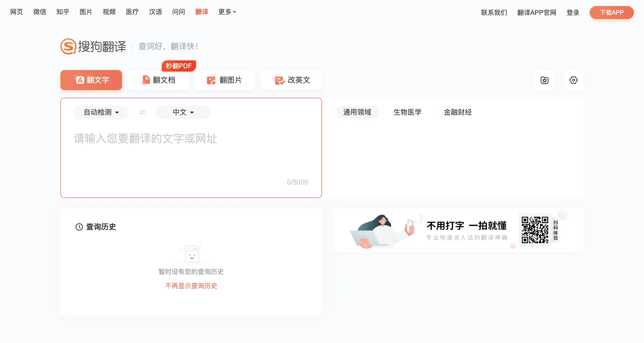Switch to the 翻文字 text tab
The width and height of the screenshot is (644, 343).
pos(91,80)
